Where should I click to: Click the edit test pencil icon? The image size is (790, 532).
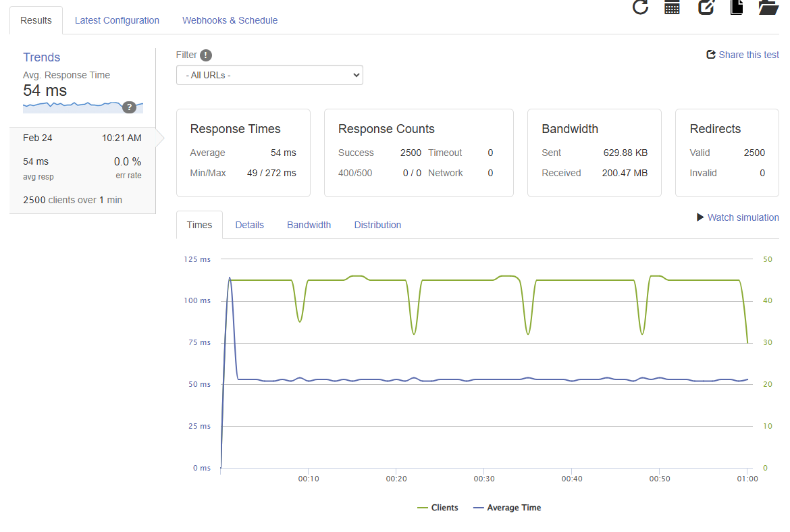[x=706, y=7]
